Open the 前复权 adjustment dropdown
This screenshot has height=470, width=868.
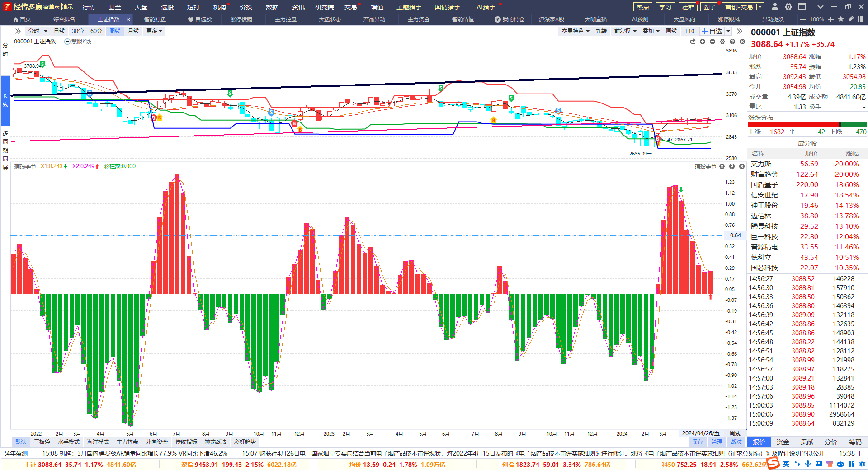coord(625,31)
